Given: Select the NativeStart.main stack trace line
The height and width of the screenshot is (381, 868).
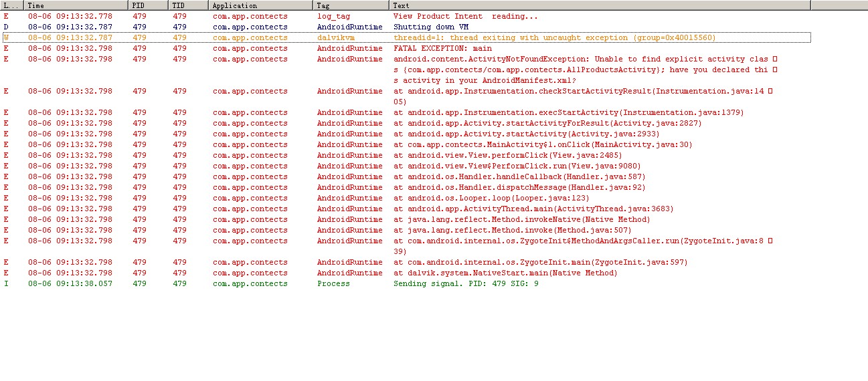Looking at the screenshot, I should click(406, 273).
